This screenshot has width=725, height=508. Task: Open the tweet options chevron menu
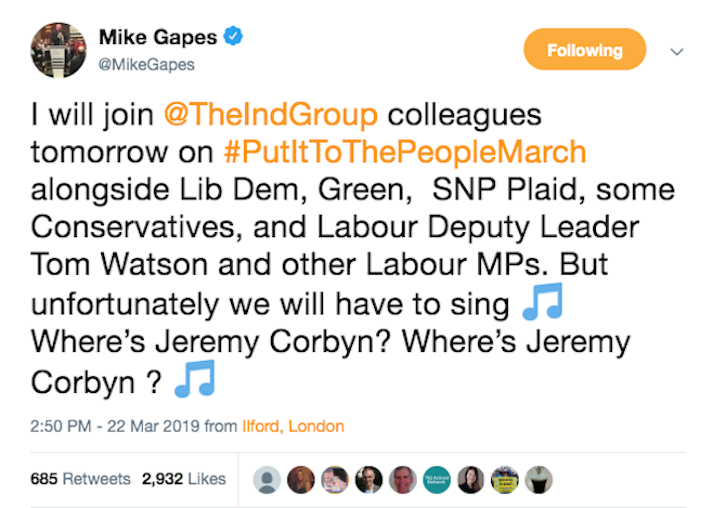click(677, 51)
